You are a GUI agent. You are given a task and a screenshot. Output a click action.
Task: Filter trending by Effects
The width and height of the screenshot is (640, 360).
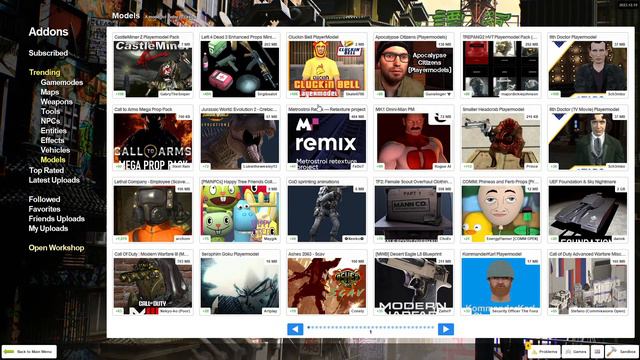coord(52,140)
